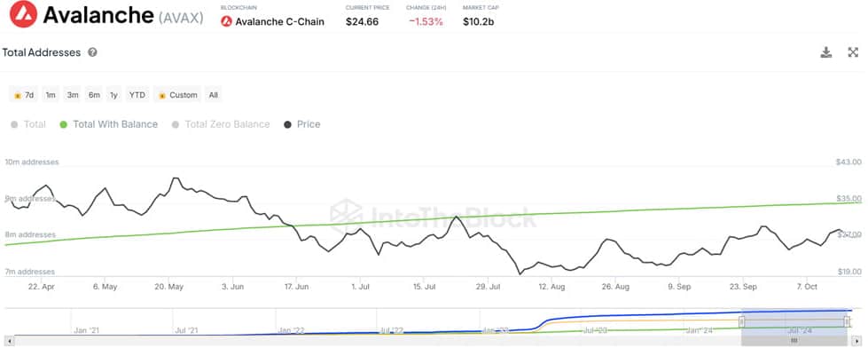This screenshot has width=868, height=356.
Task: Toggle the Price series legend
Action: click(302, 124)
